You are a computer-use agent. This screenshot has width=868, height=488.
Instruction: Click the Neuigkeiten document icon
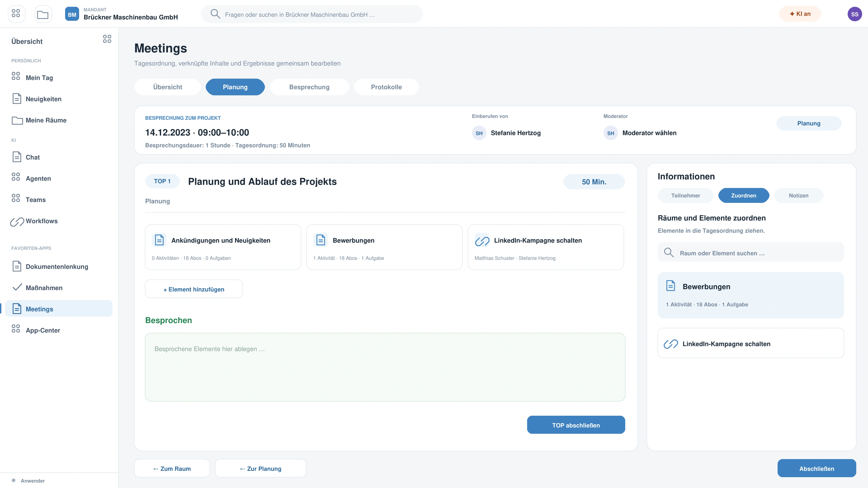(x=17, y=99)
